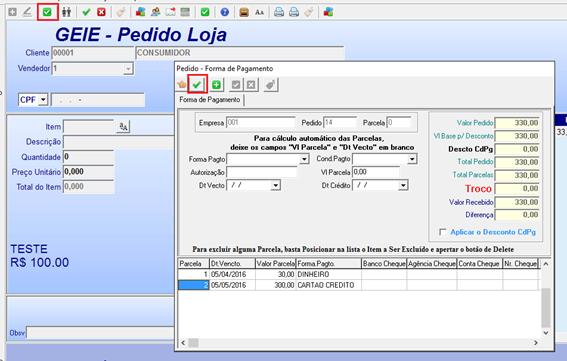The height and width of the screenshot is (361, 567).
Task: Click the colored cubes icon left of users icon
Action: 140,12
